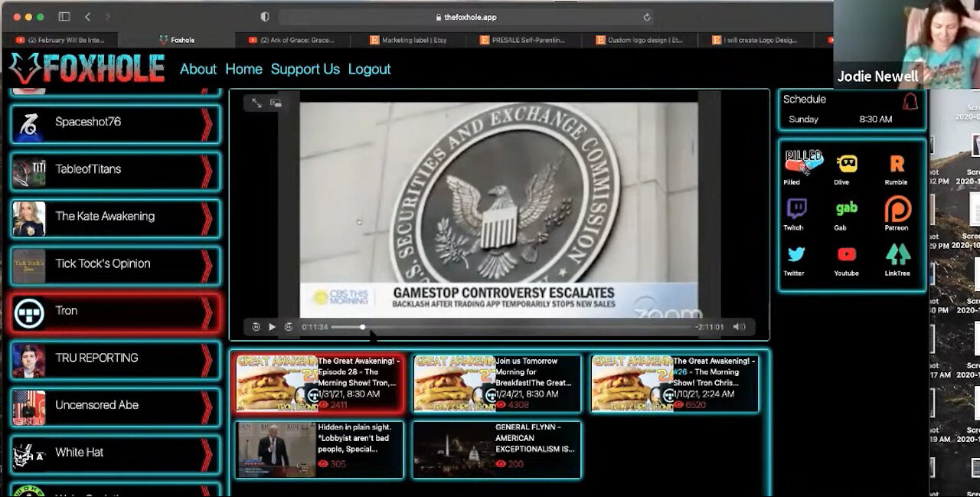The width and height of the screenshot is (980, 497).
Task: Select the Uncensored Abe channel
Action: point(116,407)
